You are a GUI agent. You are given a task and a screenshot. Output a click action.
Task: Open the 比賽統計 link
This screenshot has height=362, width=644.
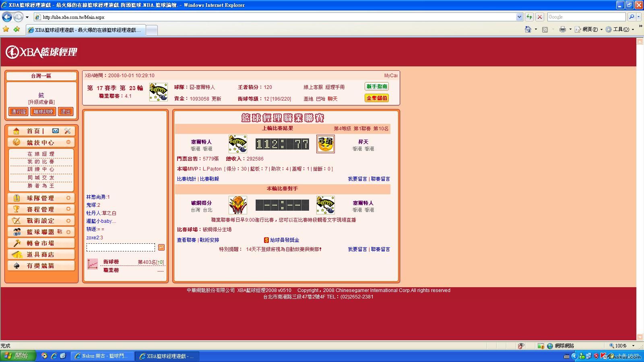pyautogui.click(x=186, y=179)
